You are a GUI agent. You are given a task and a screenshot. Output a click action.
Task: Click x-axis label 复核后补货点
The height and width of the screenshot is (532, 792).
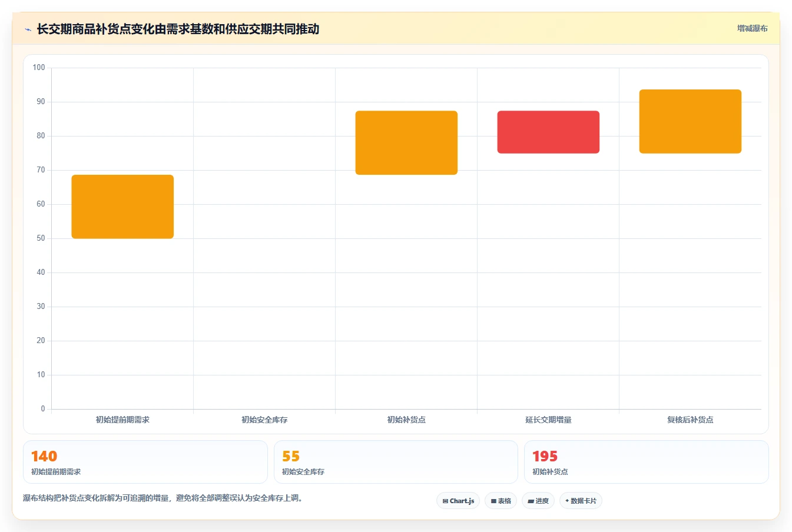(x=690, y=420)
